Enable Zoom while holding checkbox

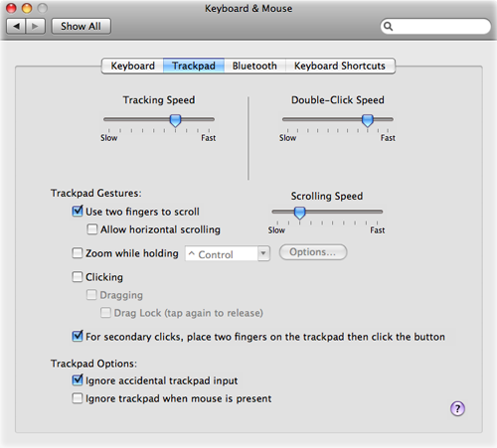[78, 253]
